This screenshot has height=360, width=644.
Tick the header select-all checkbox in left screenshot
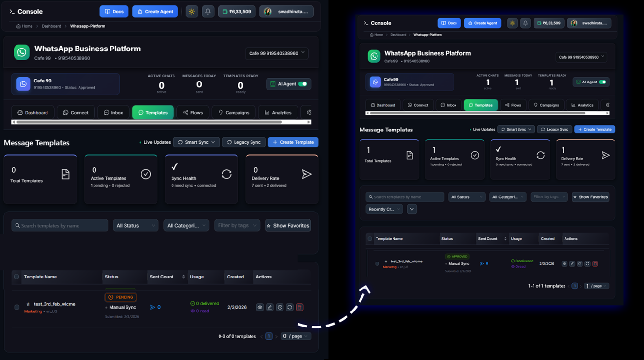point(16,277)
